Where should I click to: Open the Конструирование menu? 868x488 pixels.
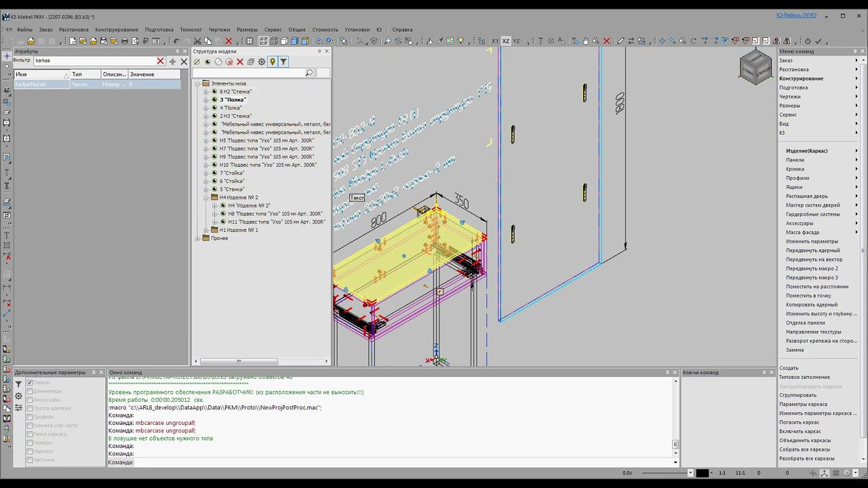tap(116, 30)
